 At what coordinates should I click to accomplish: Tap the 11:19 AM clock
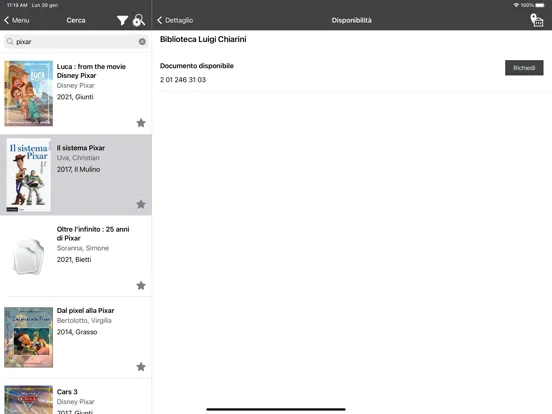click(17, 5)
